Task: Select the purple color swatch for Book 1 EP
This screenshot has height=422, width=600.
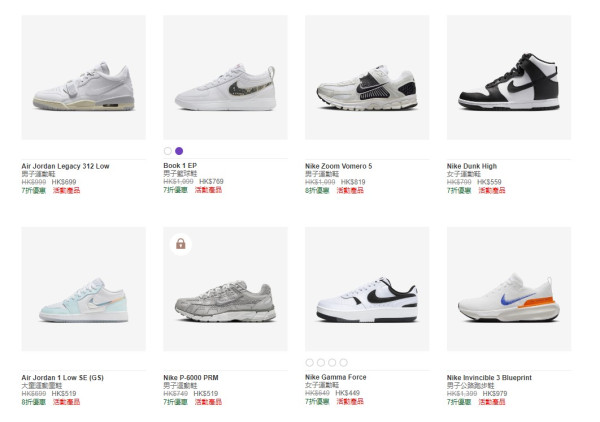Action: pos(179,151)
